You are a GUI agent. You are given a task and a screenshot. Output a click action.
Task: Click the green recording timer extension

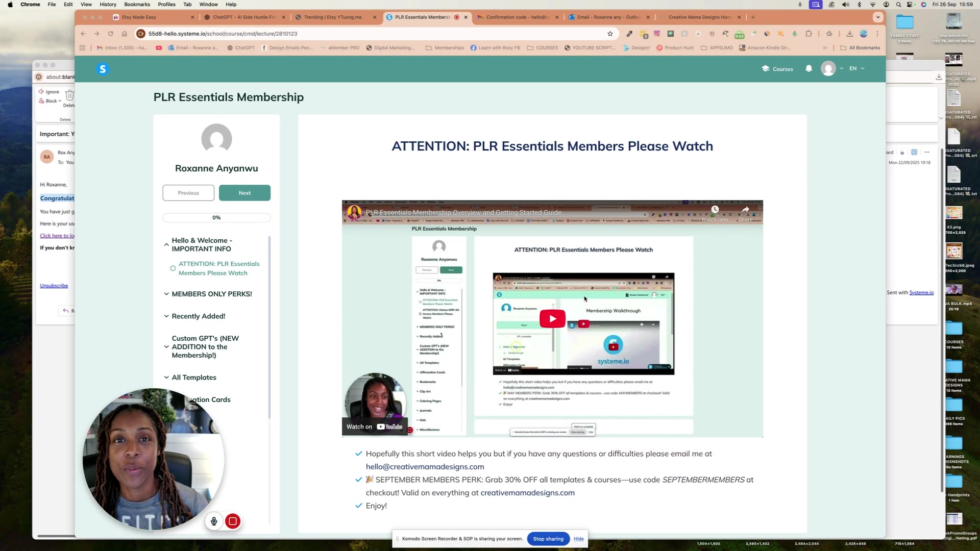click(740, 34)
